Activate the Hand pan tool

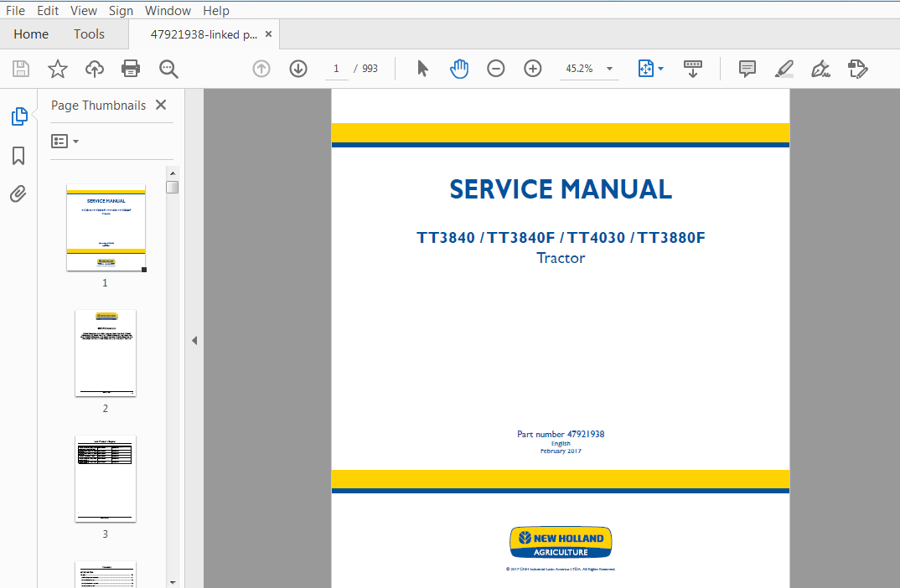tap(459, 69)
